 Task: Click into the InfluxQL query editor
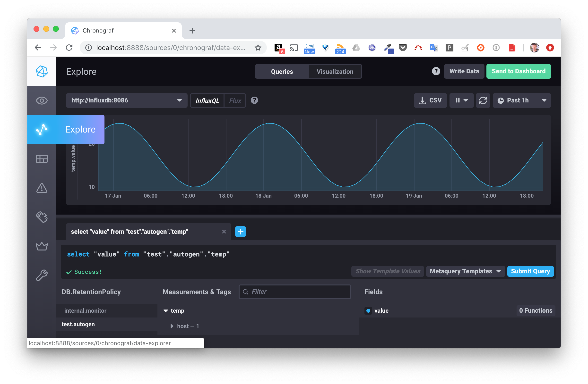309,254
